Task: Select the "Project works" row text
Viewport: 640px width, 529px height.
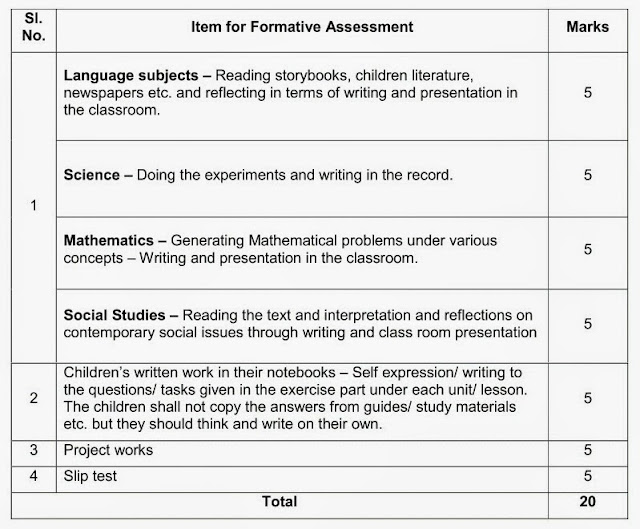Action: pos(108,450)
